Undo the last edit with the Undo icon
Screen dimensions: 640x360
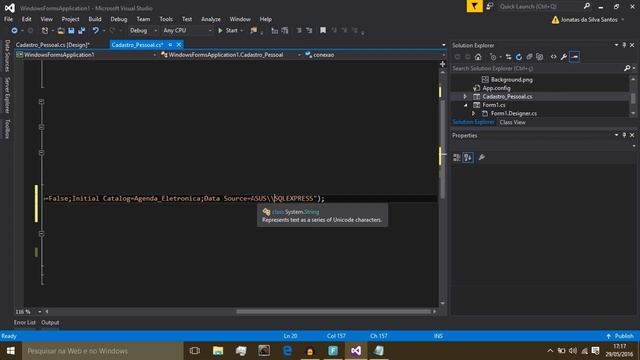pyautogui.click(x=96, y=31)
